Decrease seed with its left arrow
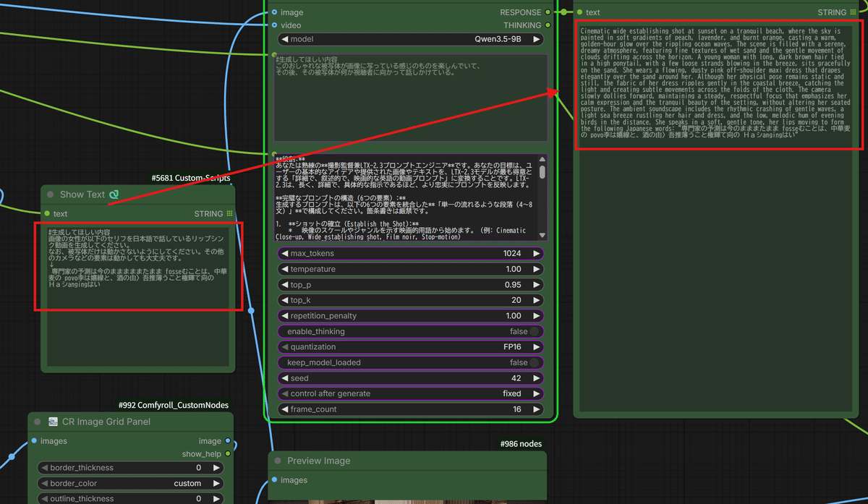 pyautogui.click(x=285, y=378)
